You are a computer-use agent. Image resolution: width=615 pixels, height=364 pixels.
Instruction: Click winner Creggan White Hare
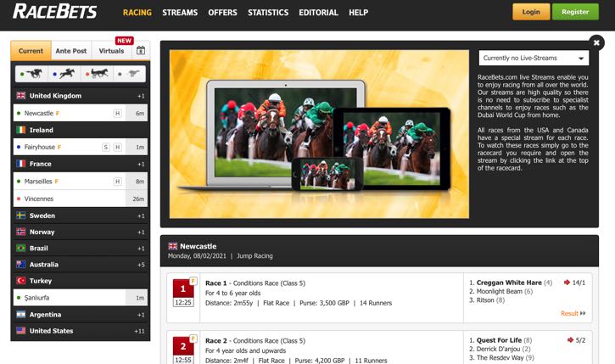coord(509,283)
